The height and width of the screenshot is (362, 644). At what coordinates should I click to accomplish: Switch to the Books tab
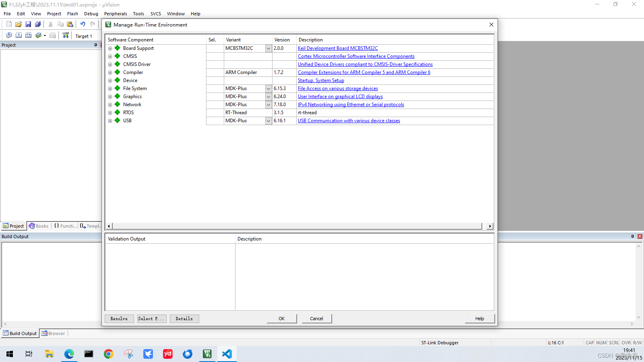pyautogui.click(x=39, y=226)
